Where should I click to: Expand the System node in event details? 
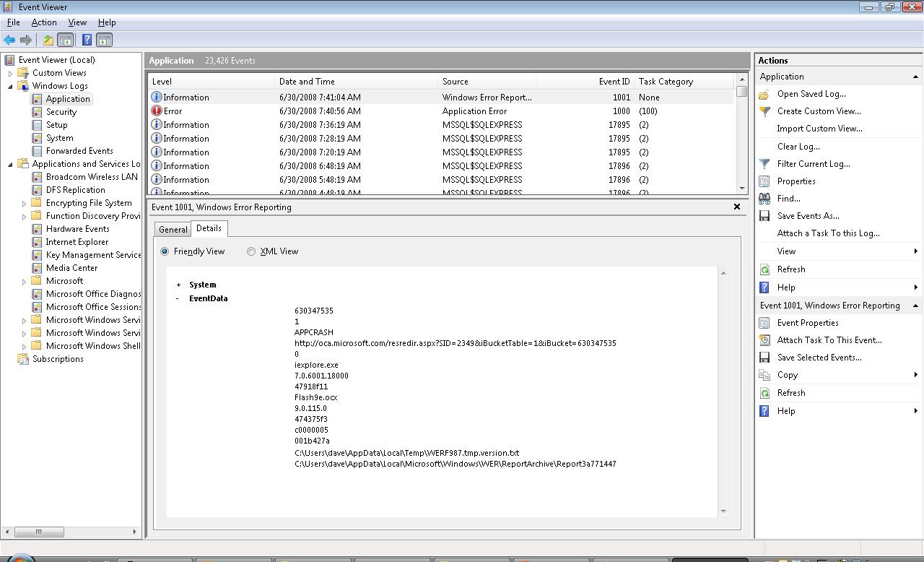pyautogui.click(x=178, y=285)
